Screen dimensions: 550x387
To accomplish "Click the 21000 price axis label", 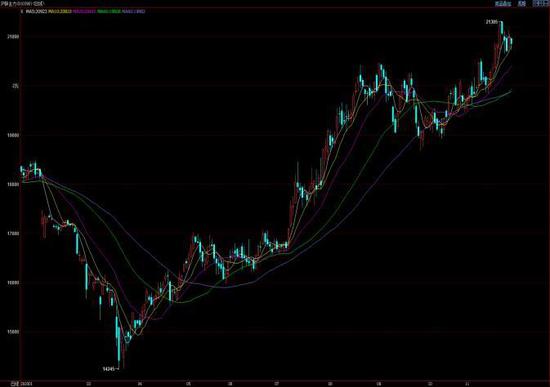I will (x=13, y=36).
